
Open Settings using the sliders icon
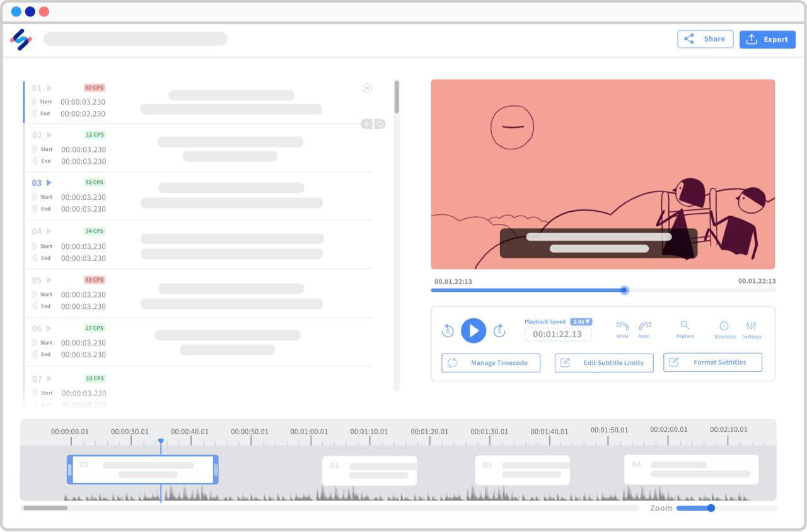tap(752, 327)
